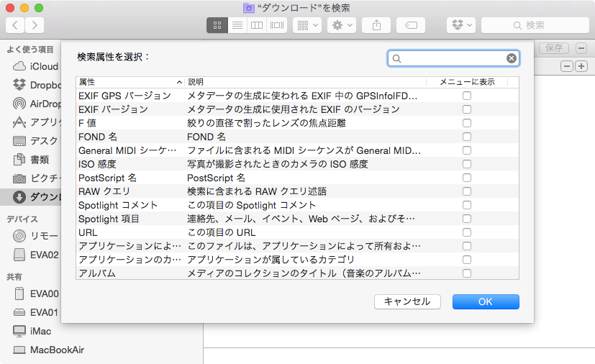Select the URL attribute row
The height and width of the screenshot is (364, 595).
coord(298,232)
